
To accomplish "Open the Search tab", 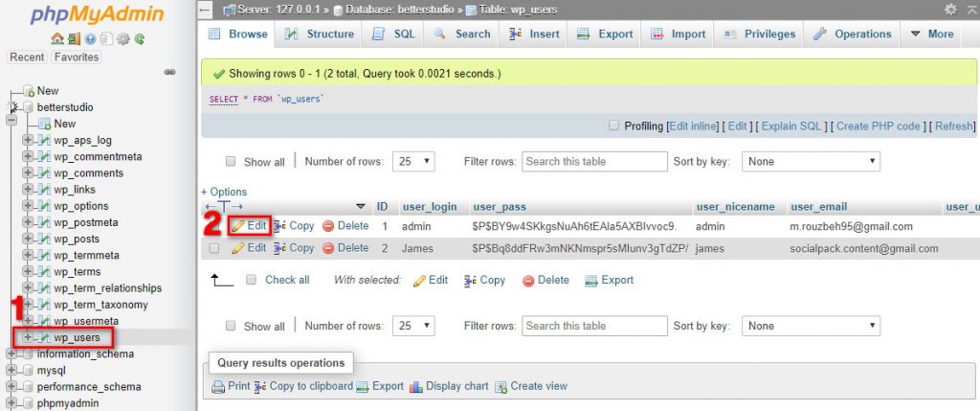I will [462, 34].
